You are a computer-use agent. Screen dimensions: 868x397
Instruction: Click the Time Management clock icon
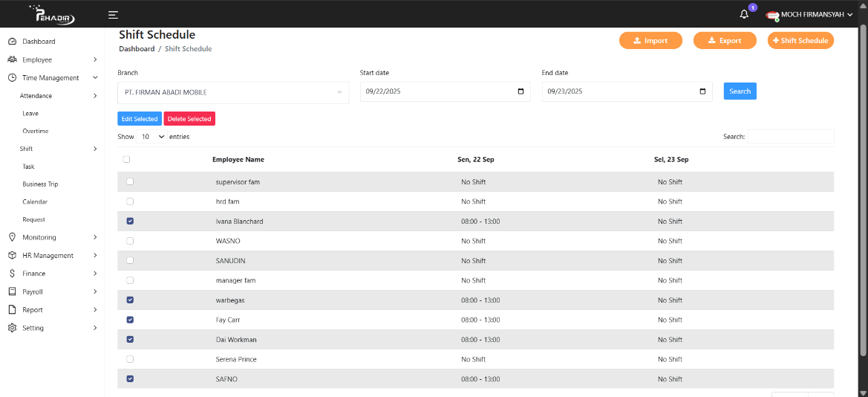coord(12,78)
